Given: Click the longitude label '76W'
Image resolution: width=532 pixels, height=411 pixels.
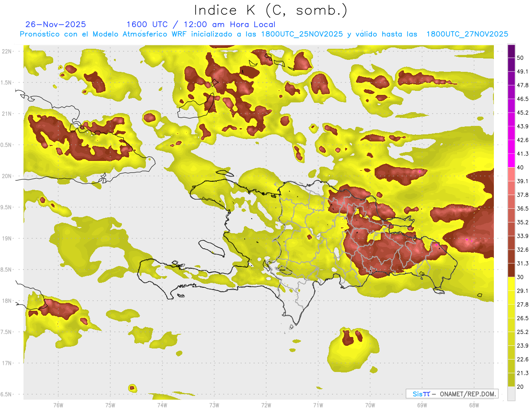Looking at the screenshot, I should pos(58,405).
